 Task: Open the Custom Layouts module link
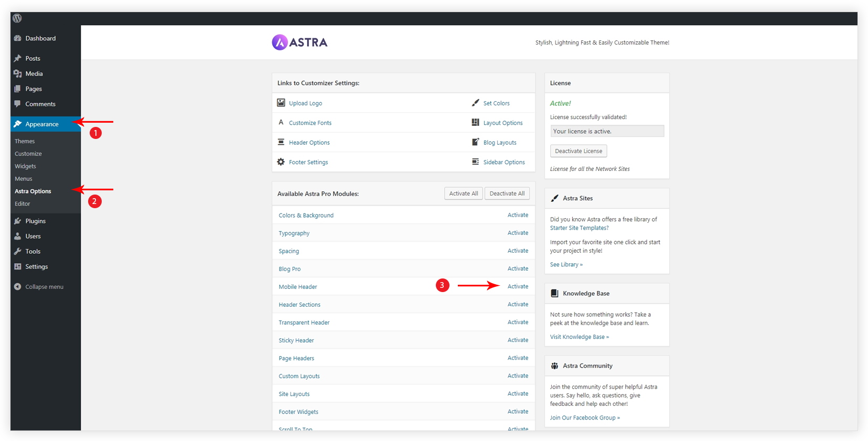[x=299, y=376]
